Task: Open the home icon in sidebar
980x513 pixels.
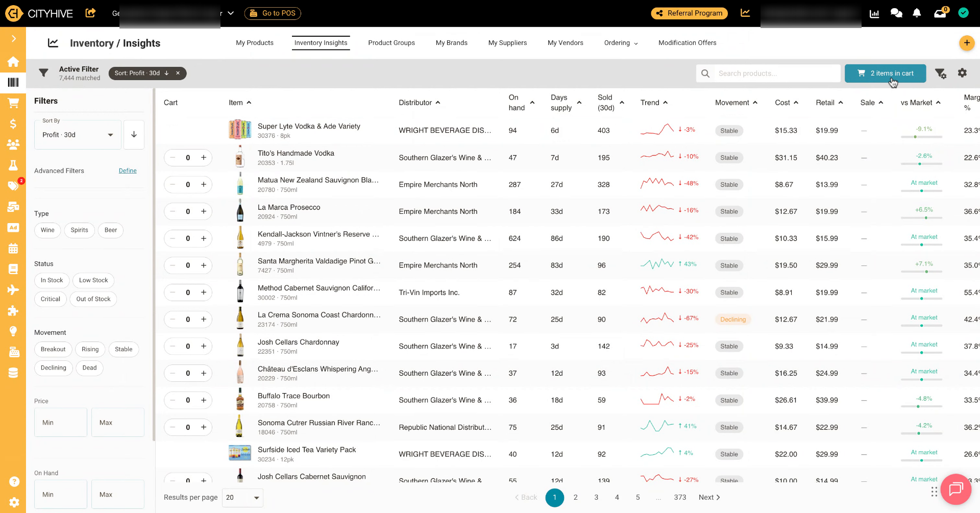Action: click(x=13, y=61)
